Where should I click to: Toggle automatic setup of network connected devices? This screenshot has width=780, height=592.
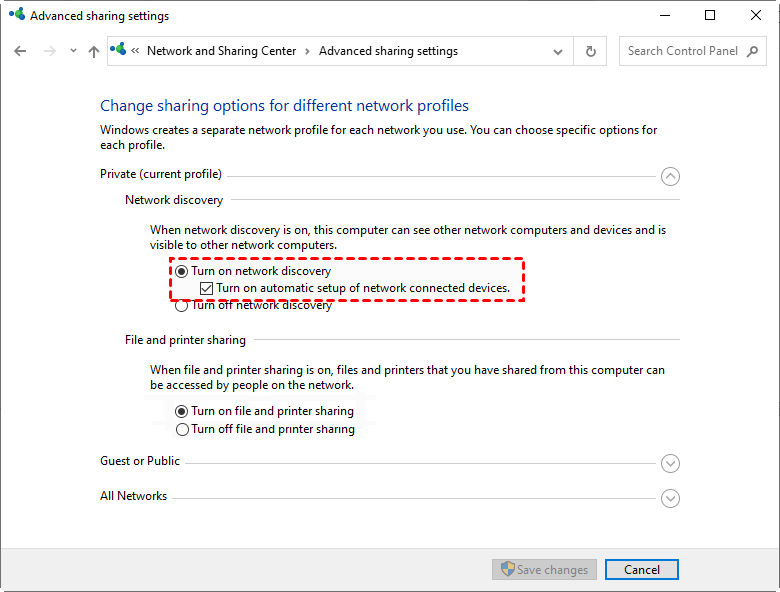tap(207, 288)
